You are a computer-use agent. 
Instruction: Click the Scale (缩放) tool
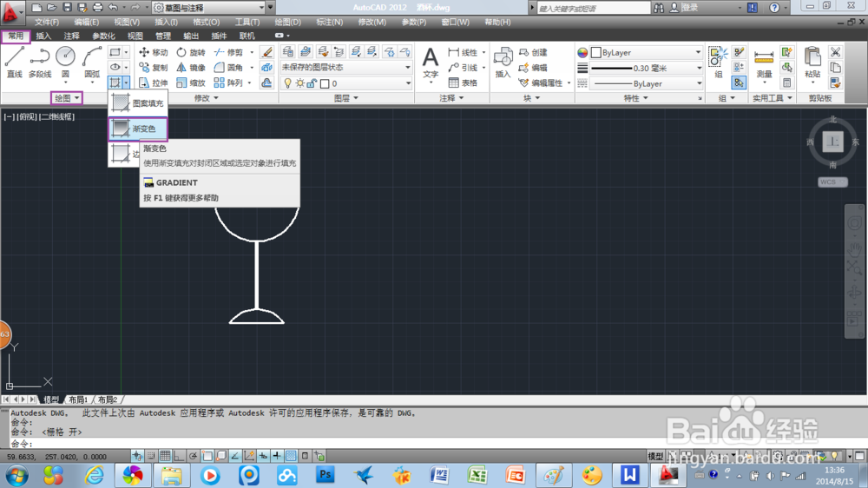click(191, 83)
